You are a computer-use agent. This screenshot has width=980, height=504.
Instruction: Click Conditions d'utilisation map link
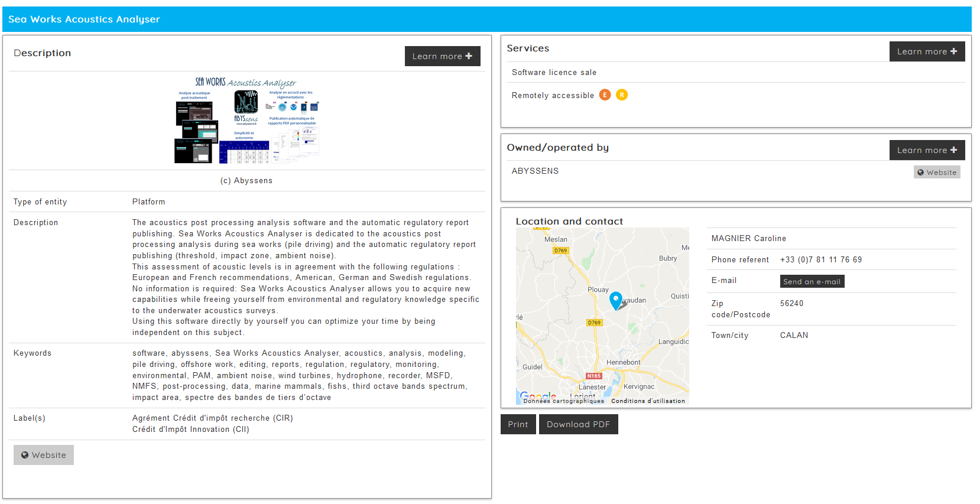coord(648,401)
